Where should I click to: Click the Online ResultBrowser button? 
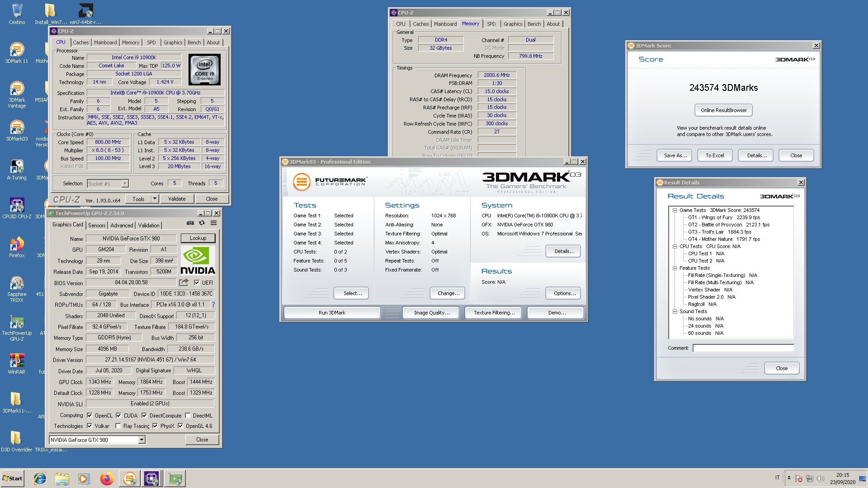coord(724,110)
